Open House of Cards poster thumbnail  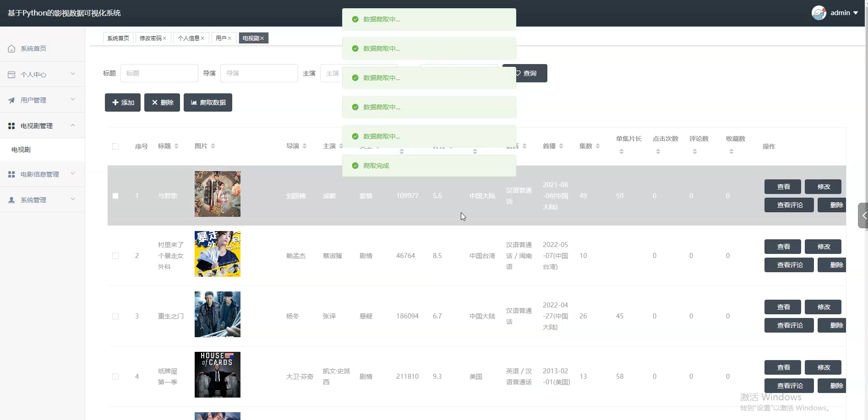coord(218,375)
